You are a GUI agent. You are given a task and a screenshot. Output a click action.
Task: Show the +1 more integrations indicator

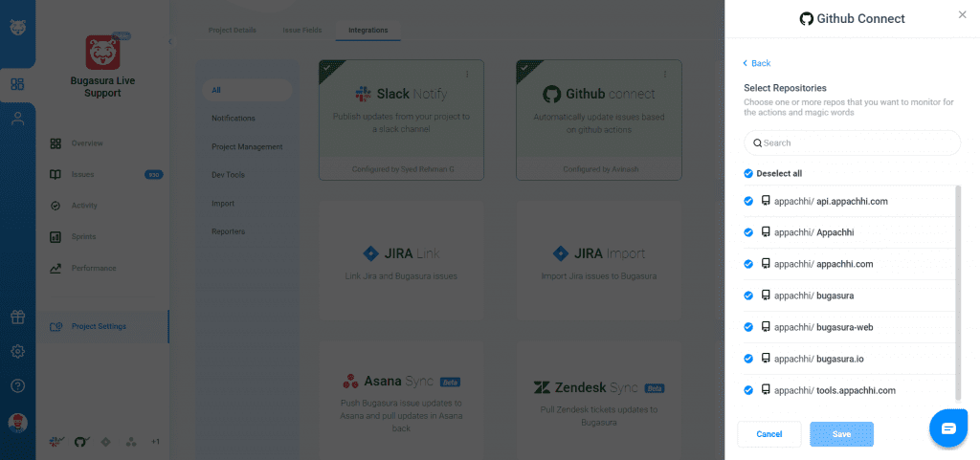(x=156, y=442)
